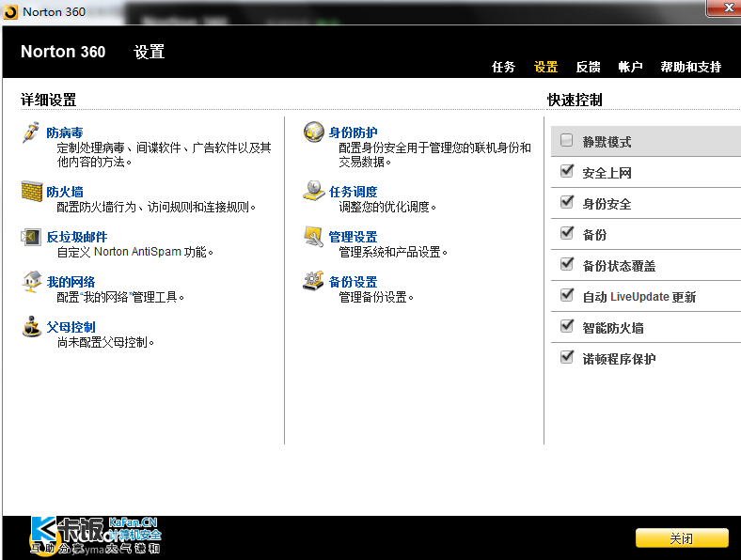Select the highlighted 设置 tab
This screenshot has width=741, height=560.
tap(545, 67)
